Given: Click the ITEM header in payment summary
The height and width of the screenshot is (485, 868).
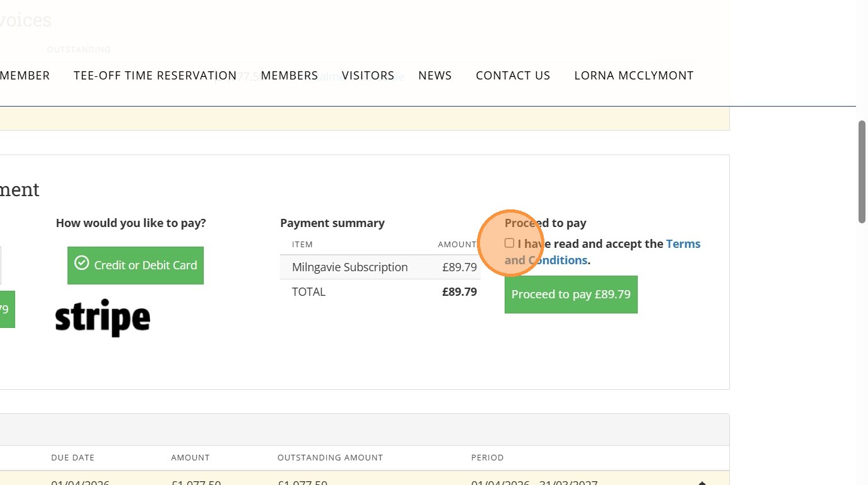Looking at the screenshot, I should coord(303,245).
